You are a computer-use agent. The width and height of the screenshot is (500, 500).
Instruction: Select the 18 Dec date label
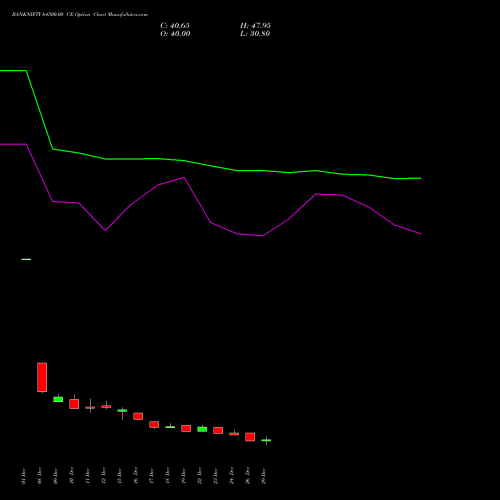[167, 476]
